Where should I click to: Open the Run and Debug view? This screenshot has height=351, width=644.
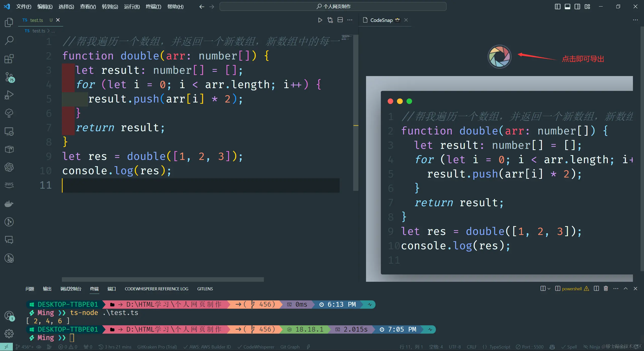[9, 95]
